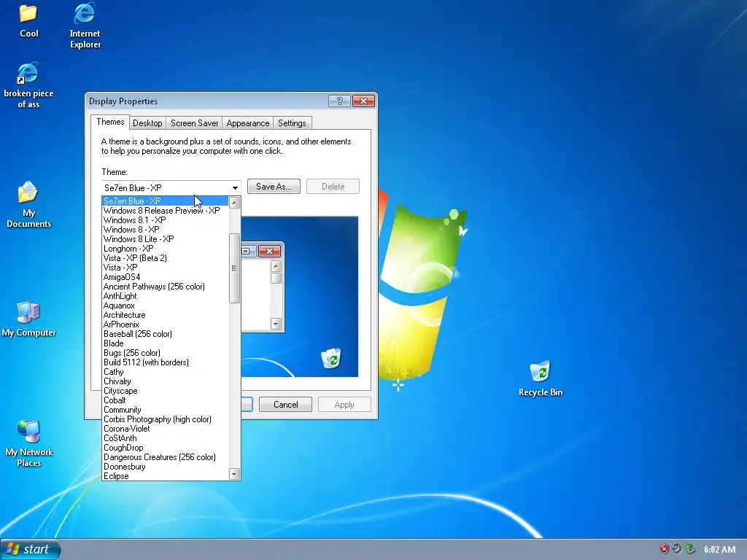Click the middle tray icon next to the shield
Screen dimensions: 747x560
[676, 549]
